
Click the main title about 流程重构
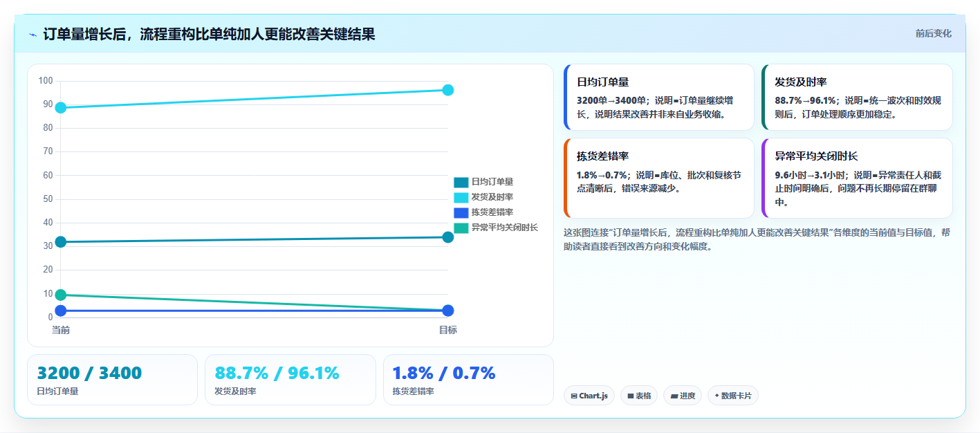click(x=209, y=34)
